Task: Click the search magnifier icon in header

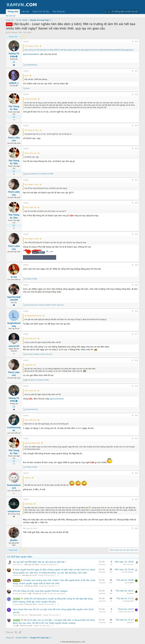Action: tap(113, 12)
